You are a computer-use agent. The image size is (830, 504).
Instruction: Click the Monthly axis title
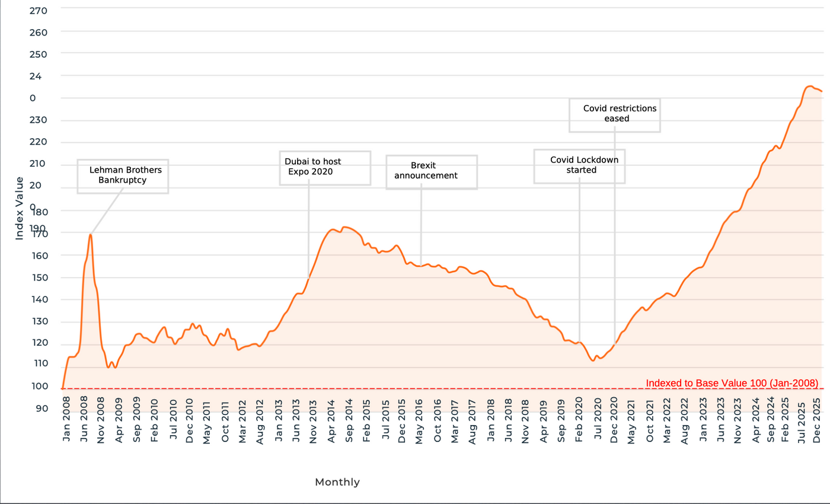point(337,482)
